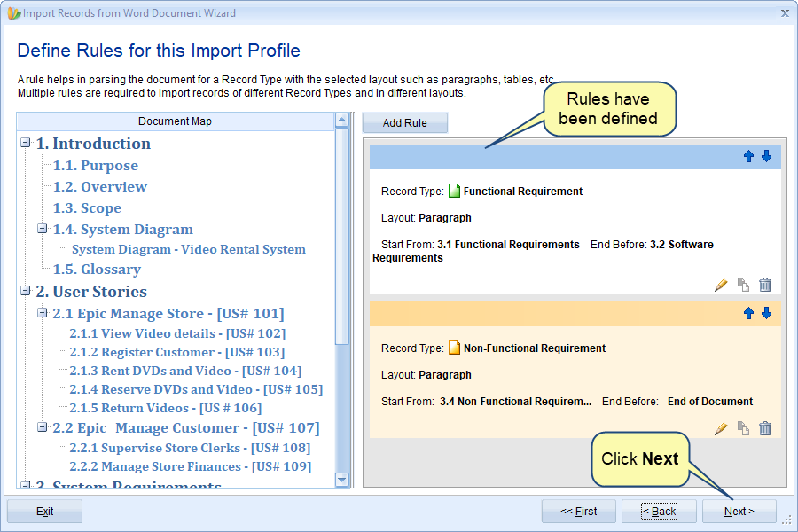The width and height of the screenshot is (798, 532).
Task: Move the Functional Requirement rule up
Action: pyautogui.click(x=748, y=156)
